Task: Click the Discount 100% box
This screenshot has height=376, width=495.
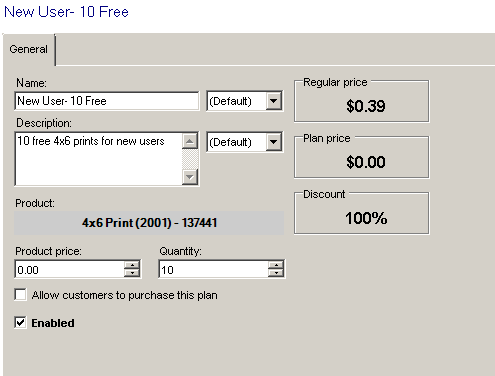Action: tap(362, 213)
